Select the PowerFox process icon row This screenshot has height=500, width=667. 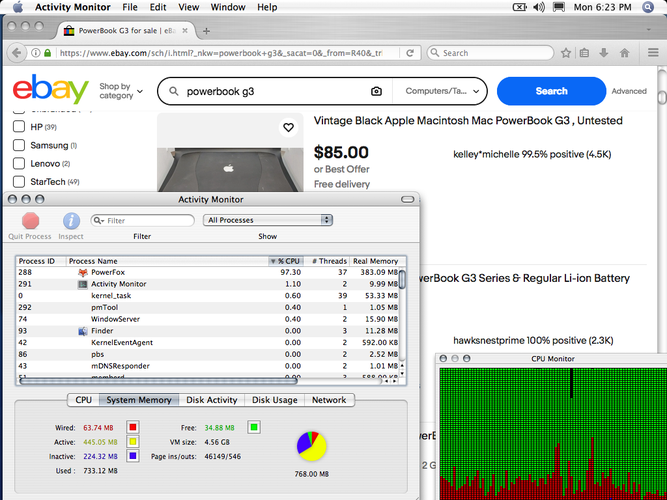pyautogui.click(x=83, y=272)
